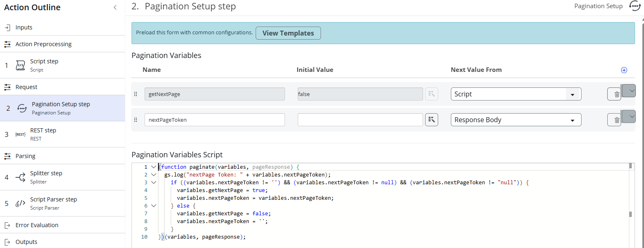Click the nextPageToken initial value field

[x=360, y=120]
